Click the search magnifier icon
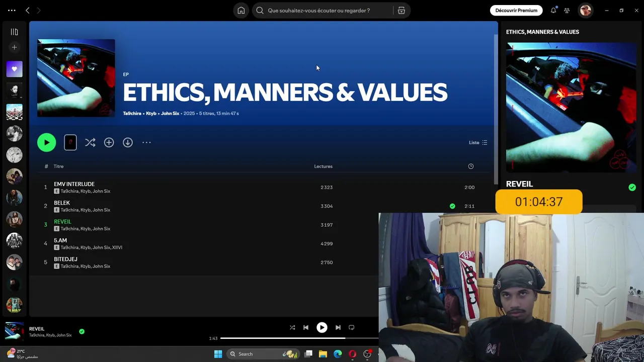The height and width of the screenshot is (362, 644). point(260,11)
